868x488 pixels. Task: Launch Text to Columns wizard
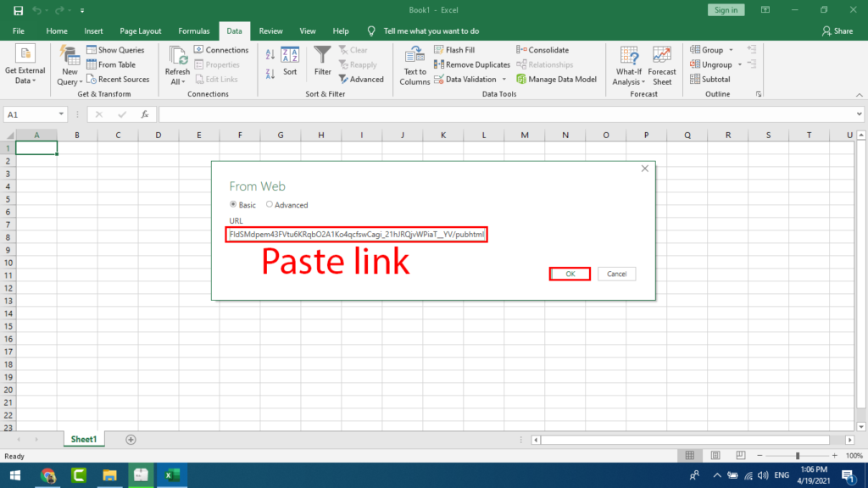415,65
